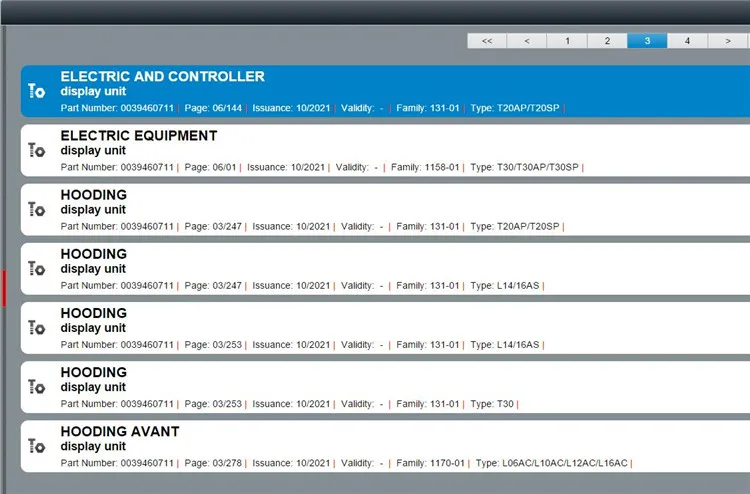This screenshot has height=494, width=750.
Task: Click the bolt icon of ELECTRIC AND CONTROLLER row
Action: click(x=36, y=90)
